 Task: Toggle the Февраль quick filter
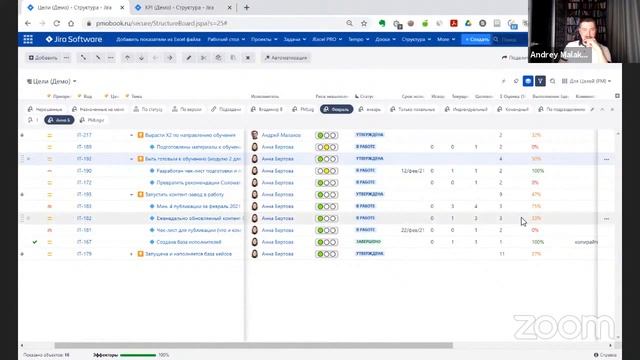coord(337,109)
